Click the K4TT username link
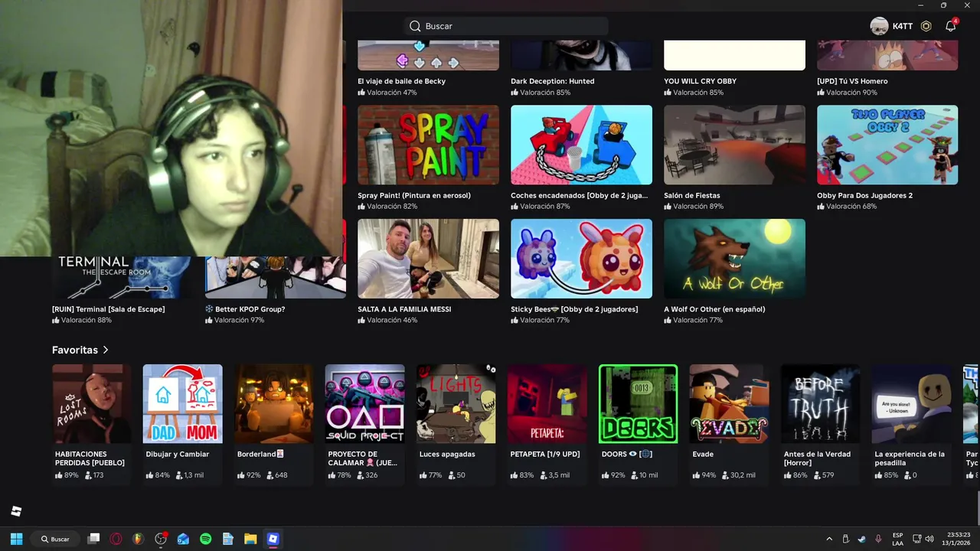 [903, 26]
